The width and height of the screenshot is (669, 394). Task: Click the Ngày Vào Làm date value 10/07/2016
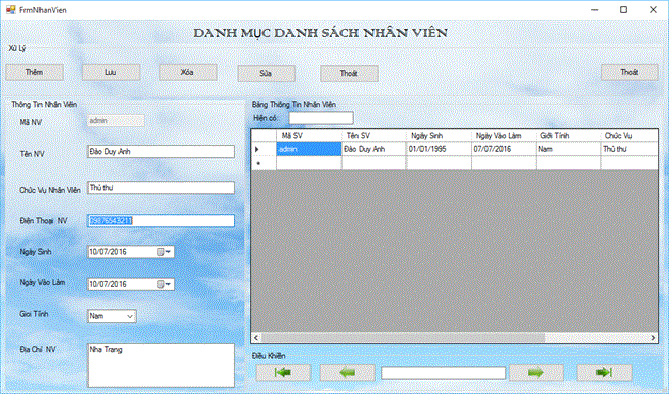pyautogui.click(x=108, y=284)
